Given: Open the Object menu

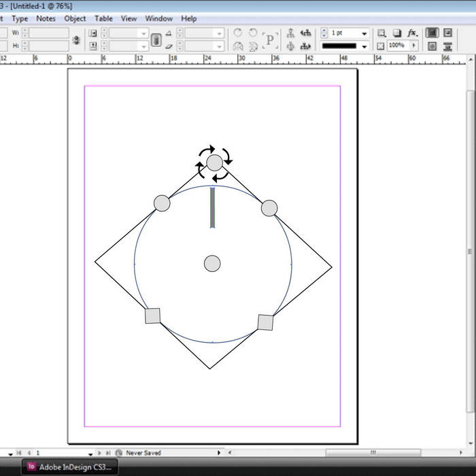Looking at the screenshot, I should coord(75,18).
